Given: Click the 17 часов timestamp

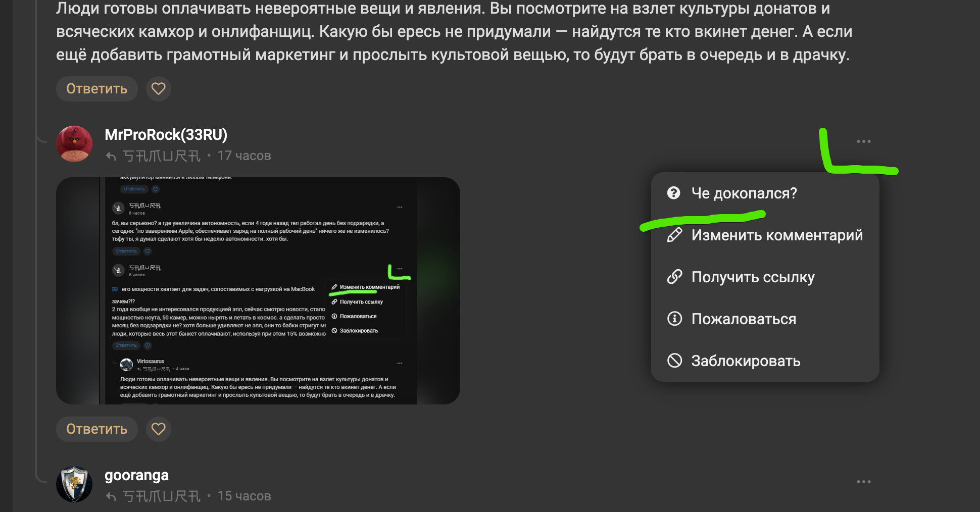Looking at the screenshot, I should (x=244, y=156).
